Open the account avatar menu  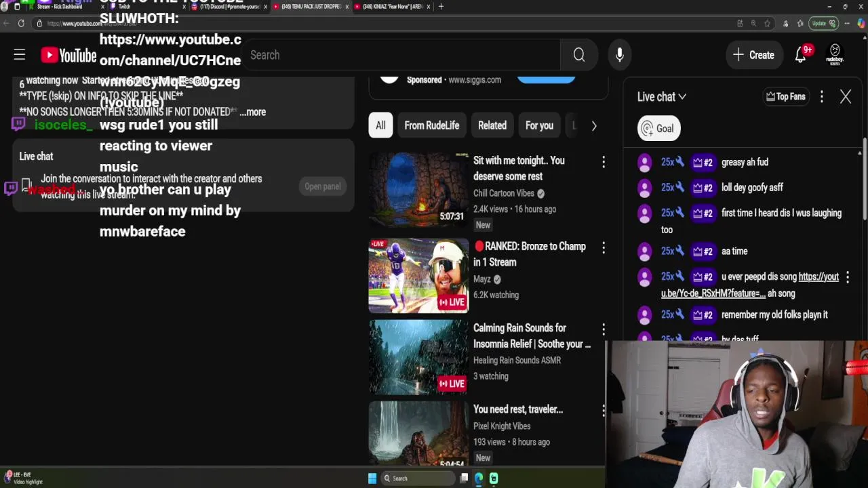[x=835, y=55]
